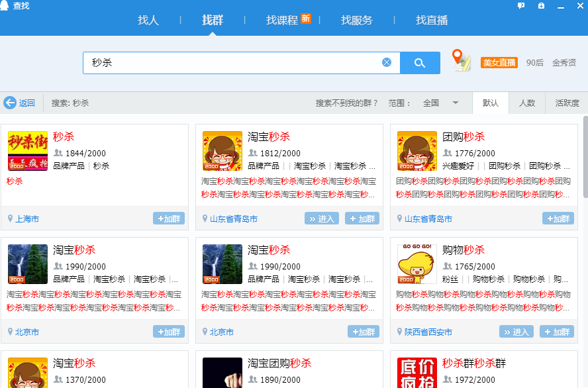Join the 购物秒杀 group
Screen dimensions: 588x388
click(556, 332)
